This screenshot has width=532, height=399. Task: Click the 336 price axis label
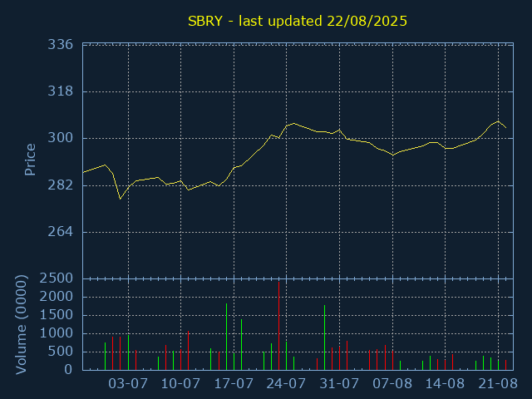tap(61, 44)
